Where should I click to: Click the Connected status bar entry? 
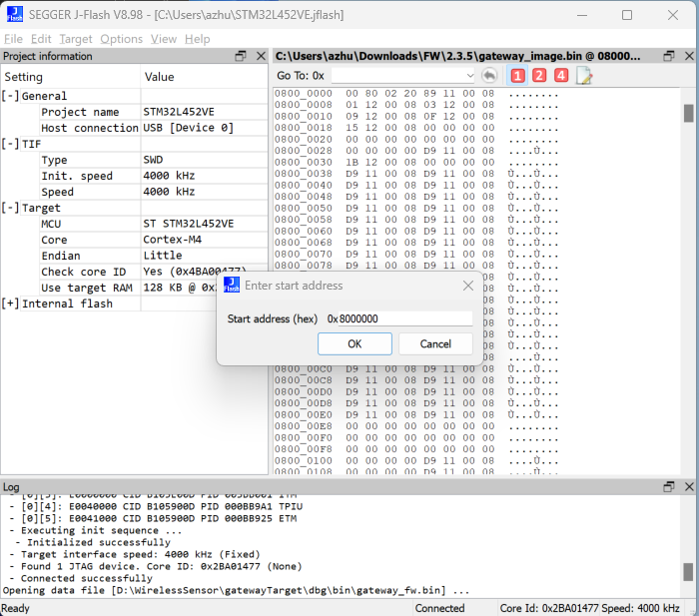click(x=439, y=608)
